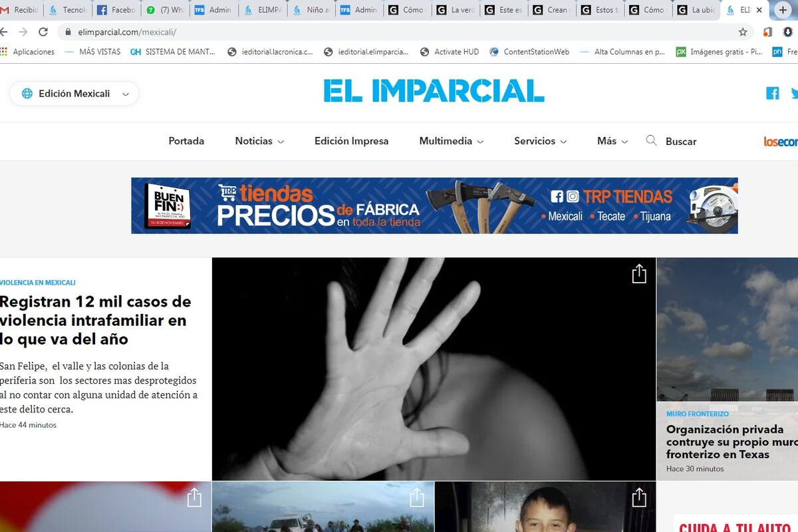The image size is (798, 532).
Task: Click the CUIDA A TU AUTO ad
Action: [737, 525]
